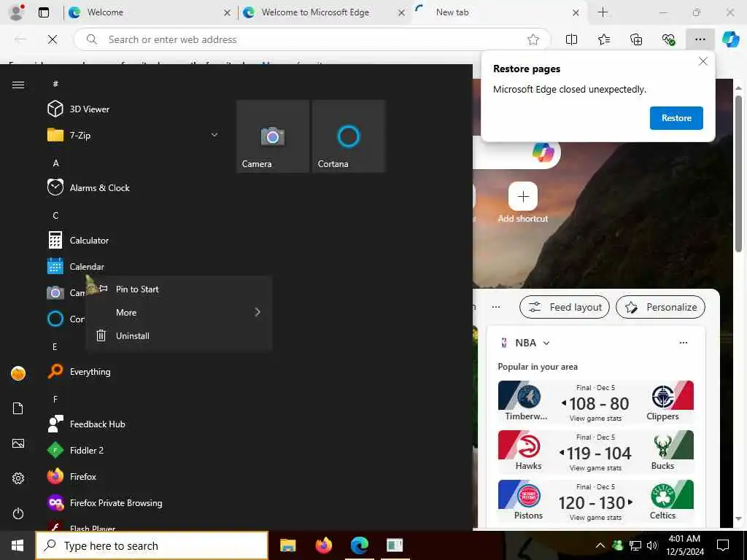Dismiss the Restore pages popup
Screen dimensions: 747x560
click(703, 61)
